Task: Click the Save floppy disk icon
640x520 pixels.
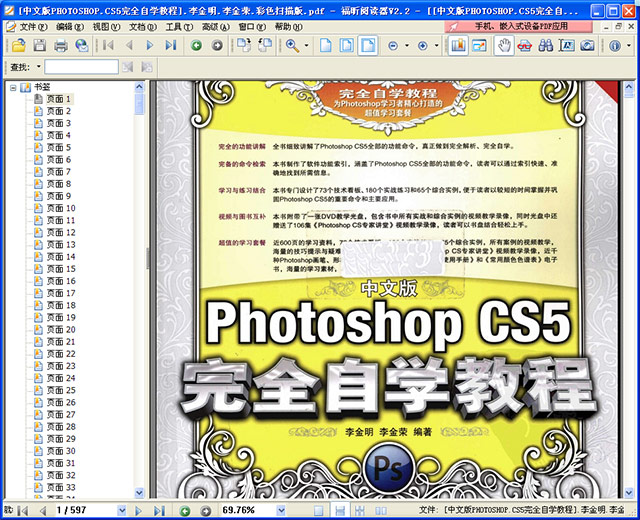Action: pyautogui.click(x=40, y=45)
